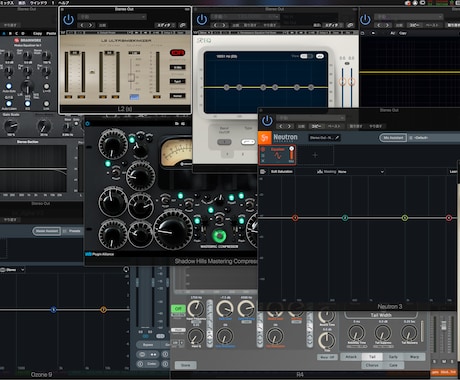The image size is (460, 380).
Task: Switch to the Warp tab in R4
Action: [414, 357]
